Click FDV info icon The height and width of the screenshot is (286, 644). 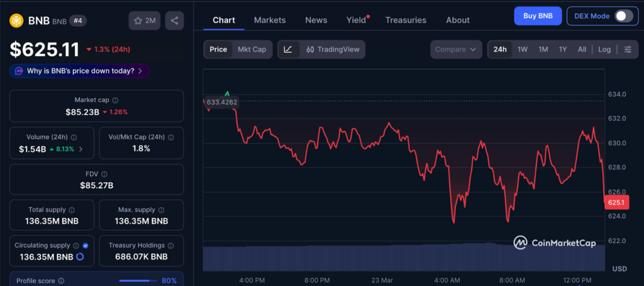tap(104, 174)
